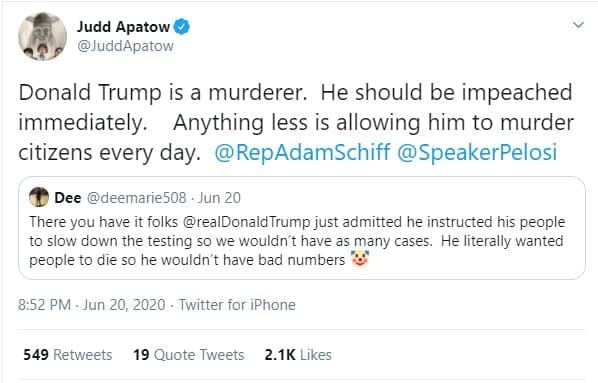
Task: View the 549 Retweets list
Action: click(68, 355)
